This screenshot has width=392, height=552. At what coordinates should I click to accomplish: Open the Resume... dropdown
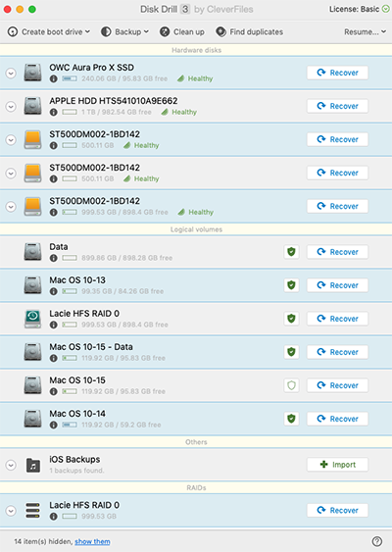click(365, 31)
